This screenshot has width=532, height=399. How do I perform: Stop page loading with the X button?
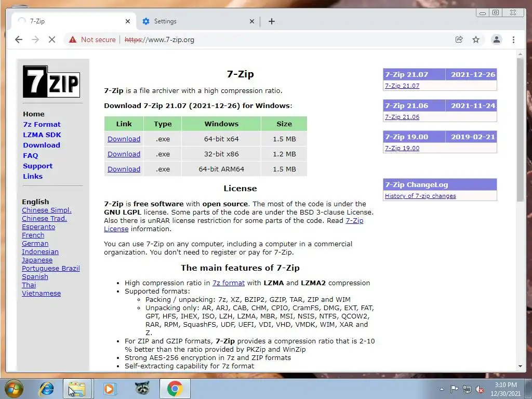52,39
